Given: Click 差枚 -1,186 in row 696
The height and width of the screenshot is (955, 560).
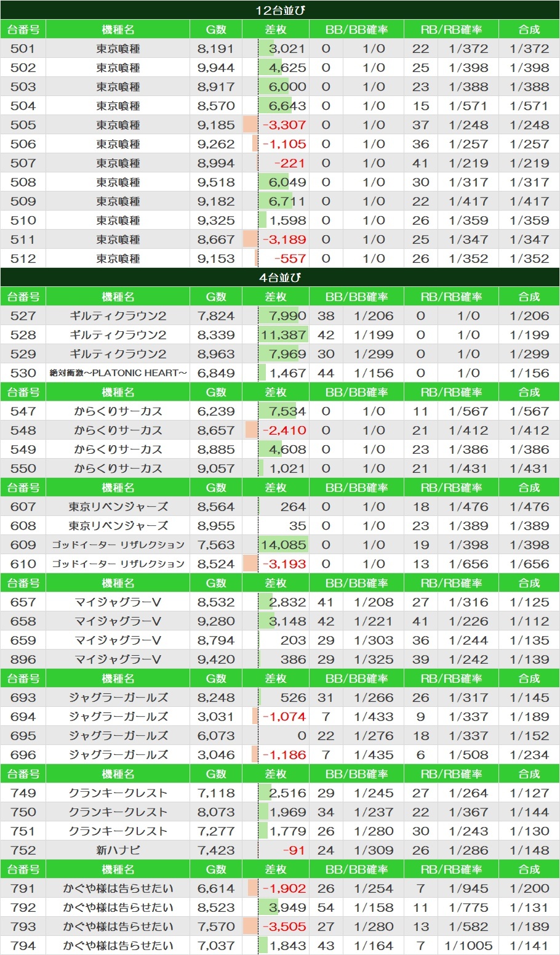Looking at the screenshot, I should pyautogui.click(x=284, y=755).
